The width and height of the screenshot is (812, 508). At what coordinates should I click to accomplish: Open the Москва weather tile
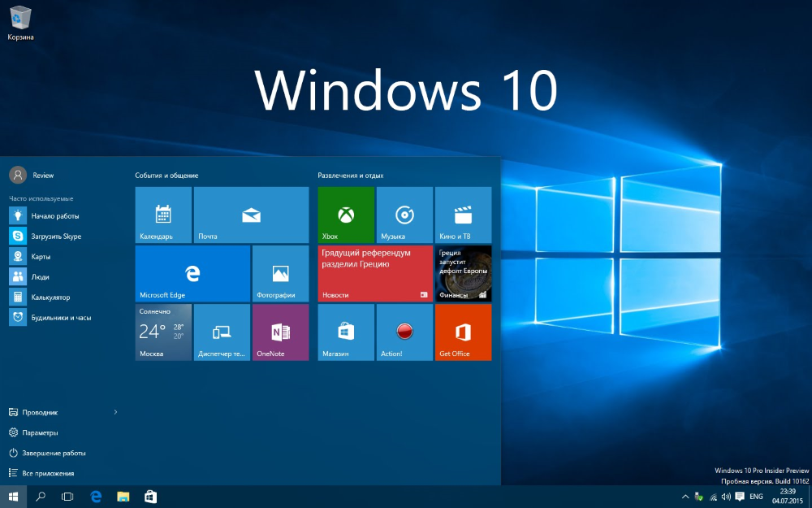click(163, 332)
